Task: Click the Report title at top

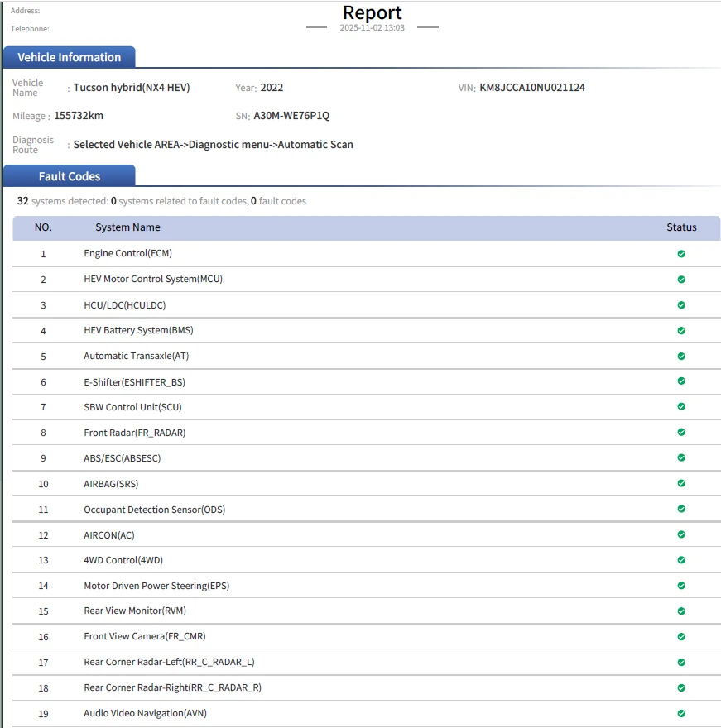Action: point(373,12)
